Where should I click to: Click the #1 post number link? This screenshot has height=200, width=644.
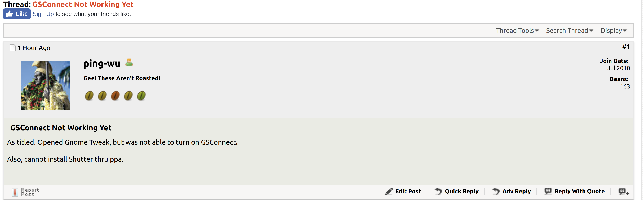[626, 47]
